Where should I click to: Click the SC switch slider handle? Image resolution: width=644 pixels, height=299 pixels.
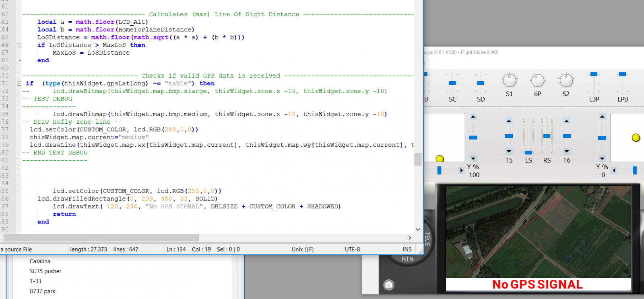point(452,83)
